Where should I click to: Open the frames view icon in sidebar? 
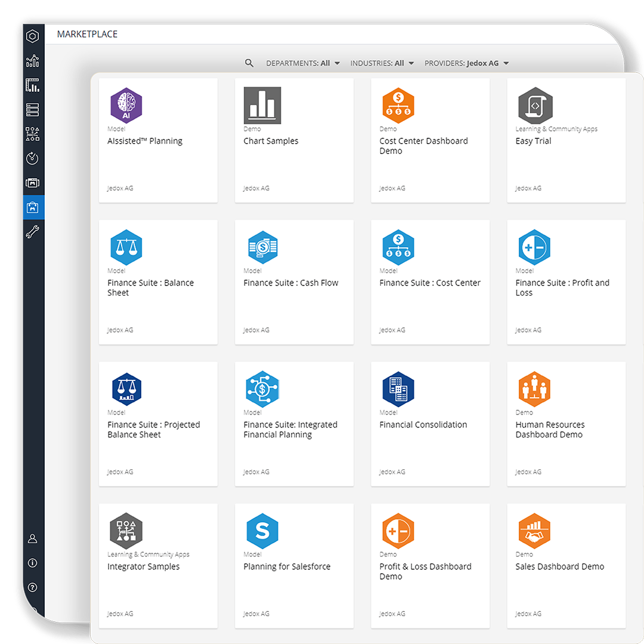coord(32,182)
